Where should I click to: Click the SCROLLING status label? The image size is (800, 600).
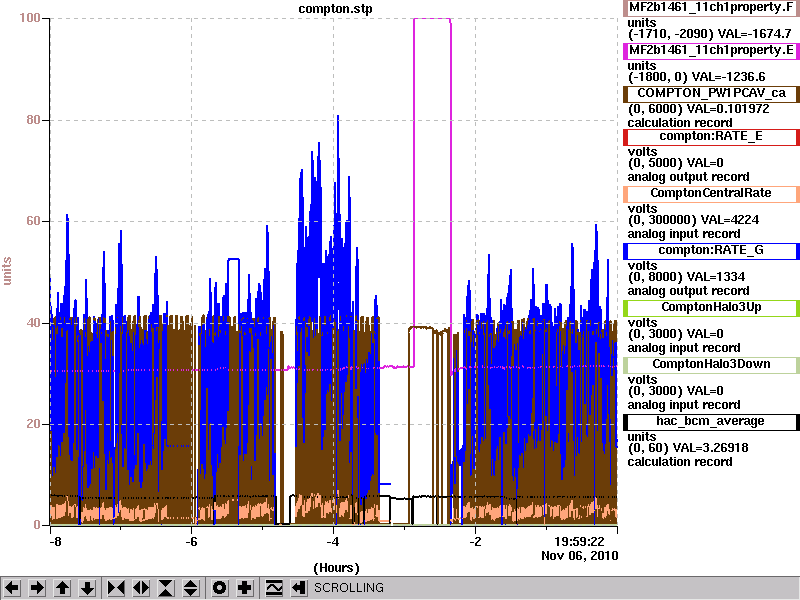[x=348, y=588]
